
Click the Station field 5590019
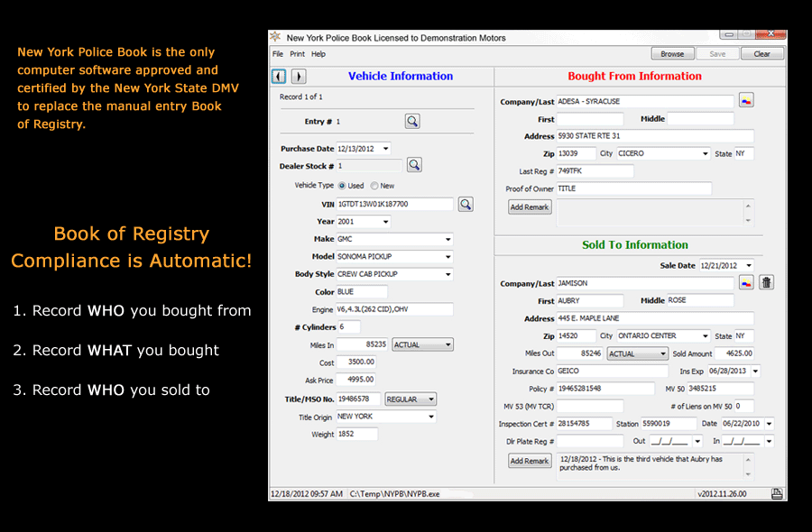[x=669, y=424]
